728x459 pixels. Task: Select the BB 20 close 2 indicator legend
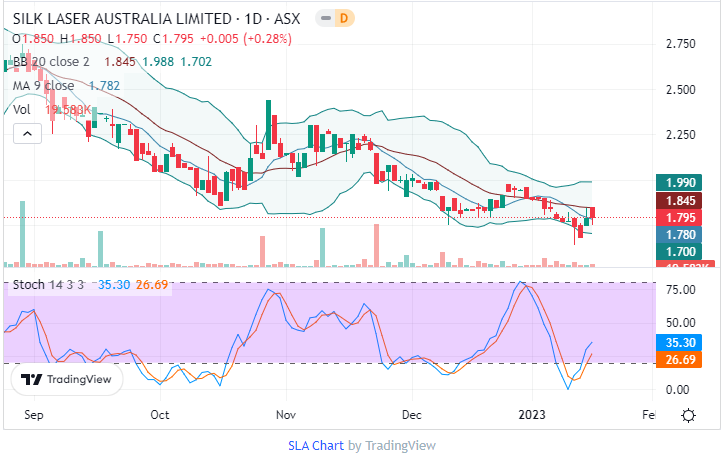[x=50, y=62]
